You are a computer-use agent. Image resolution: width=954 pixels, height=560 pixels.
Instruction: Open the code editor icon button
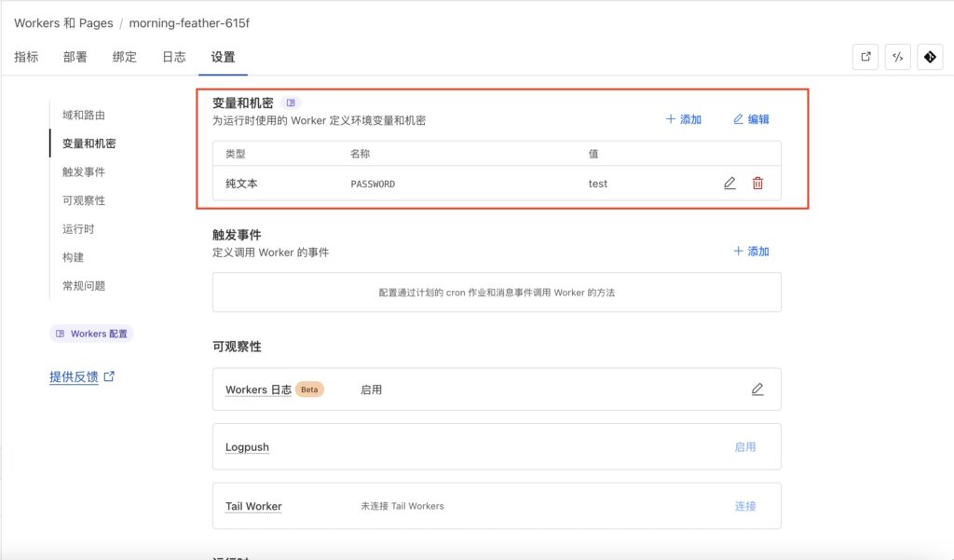pos(898,57)
